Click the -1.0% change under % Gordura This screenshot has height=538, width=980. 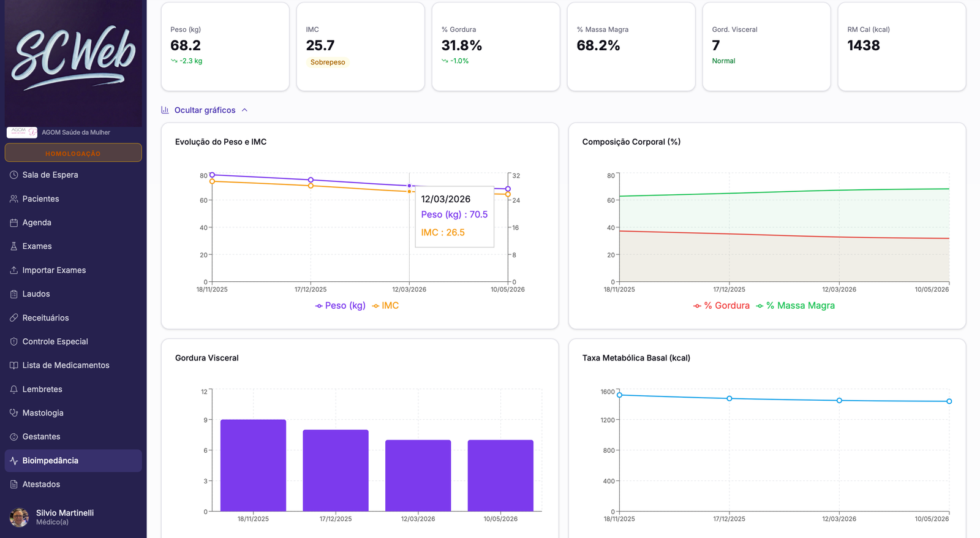click(x=459, y=61)
